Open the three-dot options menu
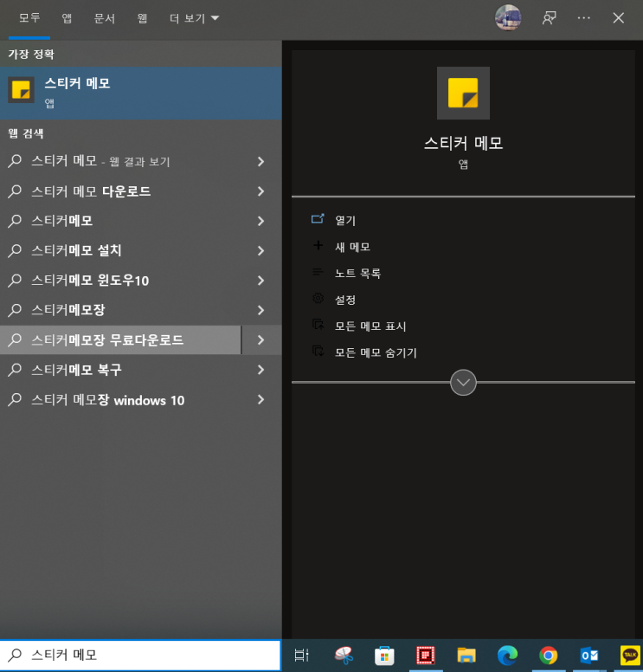 pyautogui.click(x=584, y=18)
